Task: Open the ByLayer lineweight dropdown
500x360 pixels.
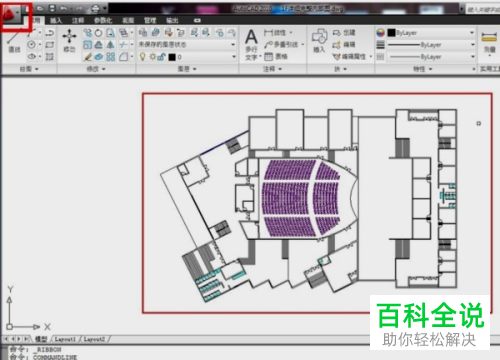Action: click(x=431, y=45)
